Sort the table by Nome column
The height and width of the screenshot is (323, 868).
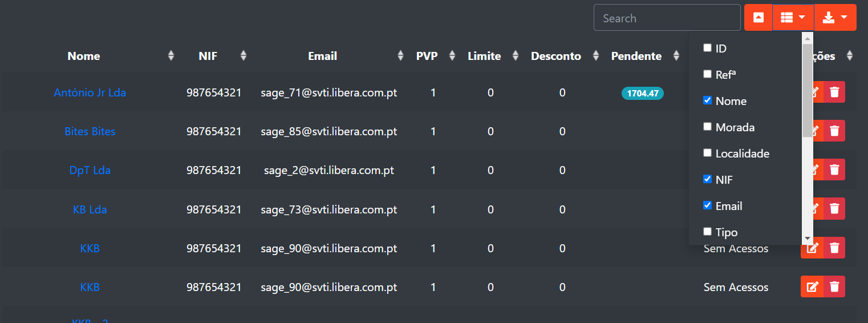(84, 56)
